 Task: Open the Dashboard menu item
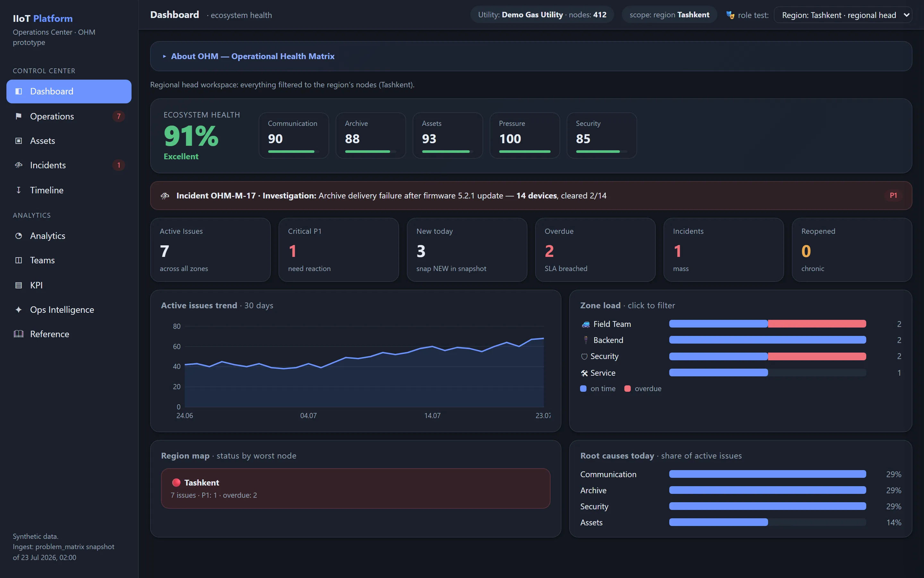[x=69, y=92]
